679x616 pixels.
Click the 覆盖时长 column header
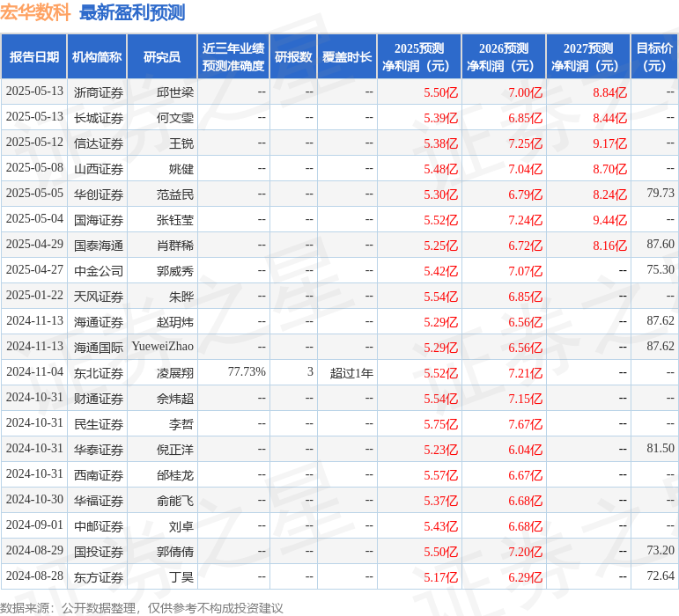(x=347, y=57)
